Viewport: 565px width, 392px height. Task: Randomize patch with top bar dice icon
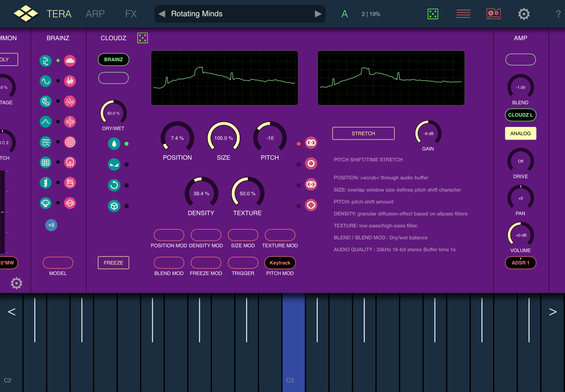(x=433, y=14)
